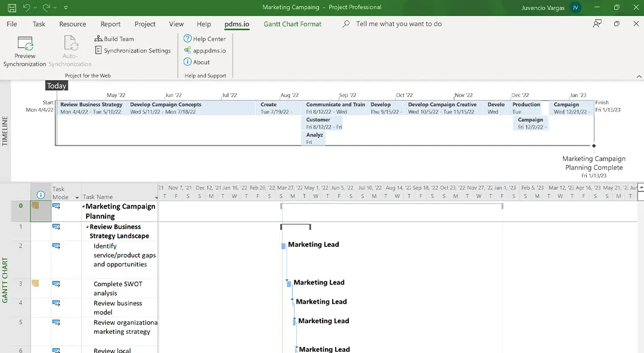
Task: Switch to the Report ribbon tab
Action: (110, 24)
